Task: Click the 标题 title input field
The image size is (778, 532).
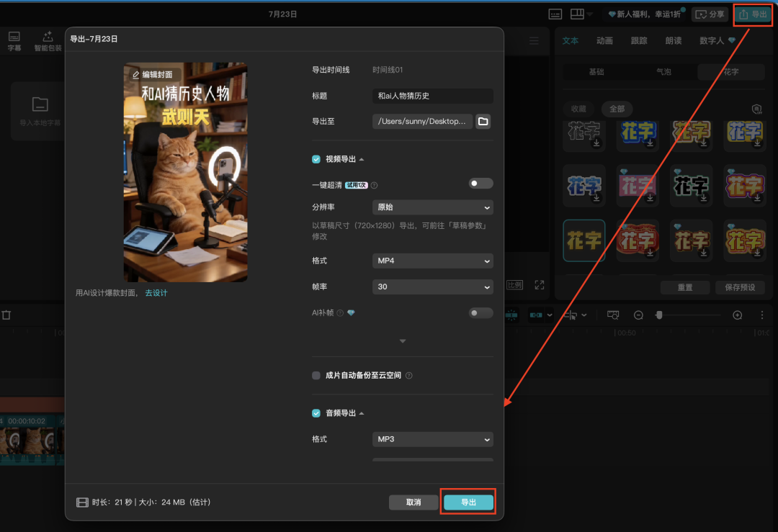Action: (433, 96)
